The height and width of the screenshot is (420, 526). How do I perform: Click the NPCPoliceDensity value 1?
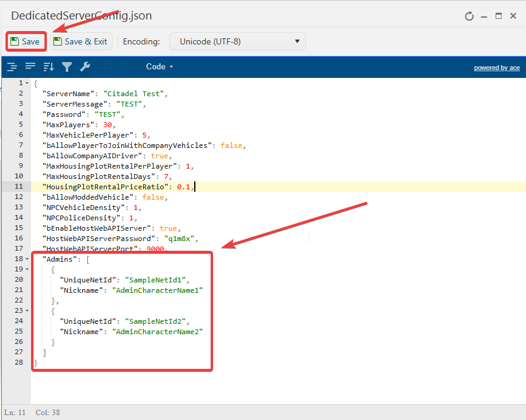pos(131,218)
